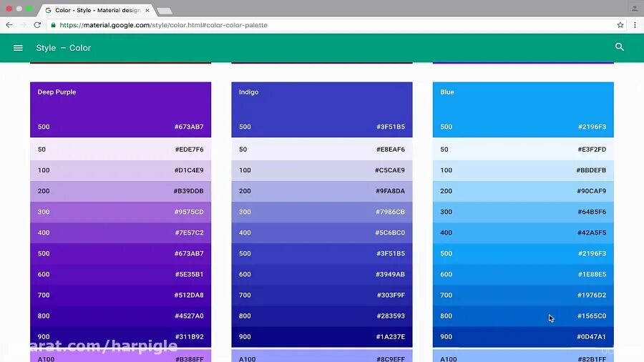
Task: View site security lock icon
Action: (x=53, y=25)
